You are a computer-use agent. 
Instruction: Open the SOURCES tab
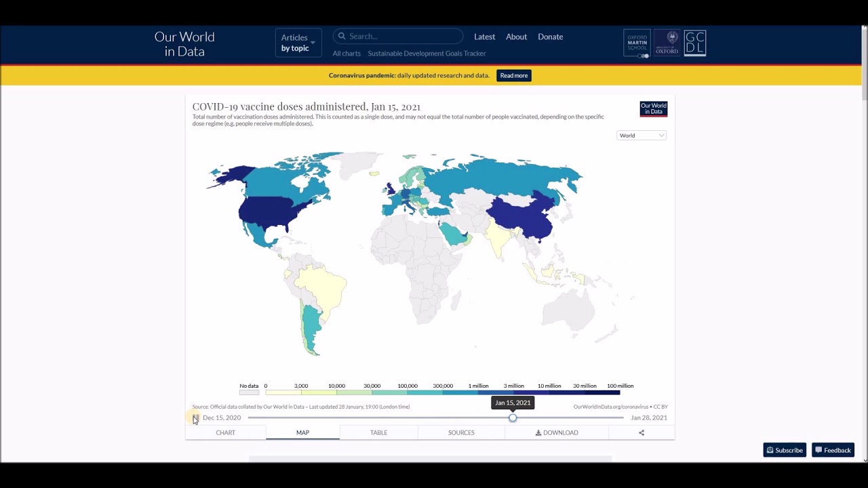point(461,432)
